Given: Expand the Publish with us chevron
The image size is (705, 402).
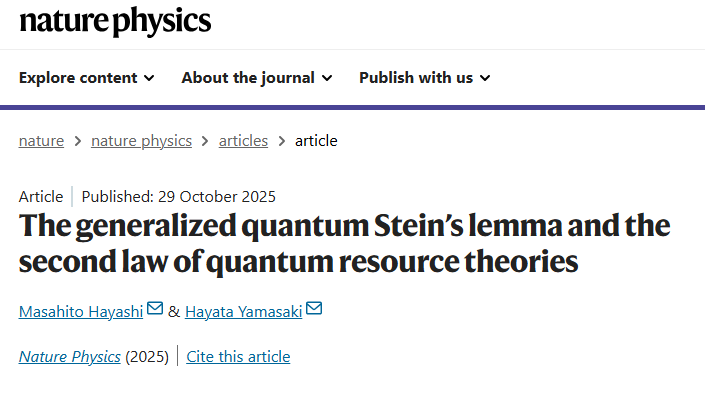Looking at the screenshot, I should click(x=485, y=78).
